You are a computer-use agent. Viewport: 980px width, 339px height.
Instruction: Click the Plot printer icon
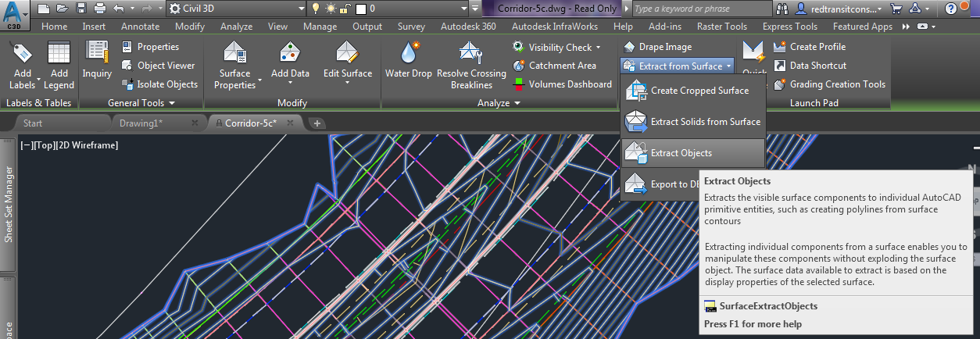pos(99,9)
